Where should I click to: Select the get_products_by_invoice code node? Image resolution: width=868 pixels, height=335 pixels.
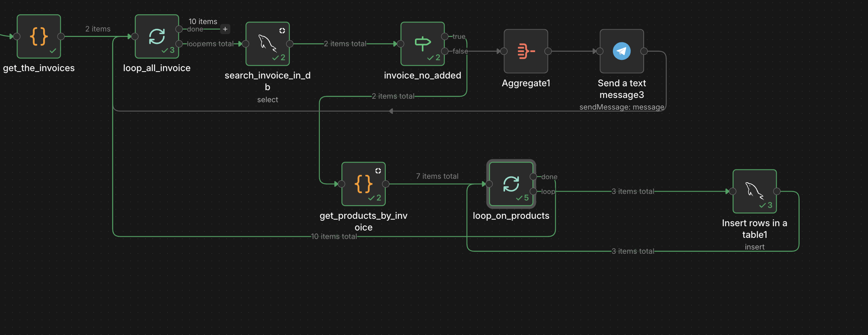(x=363, y=184)
